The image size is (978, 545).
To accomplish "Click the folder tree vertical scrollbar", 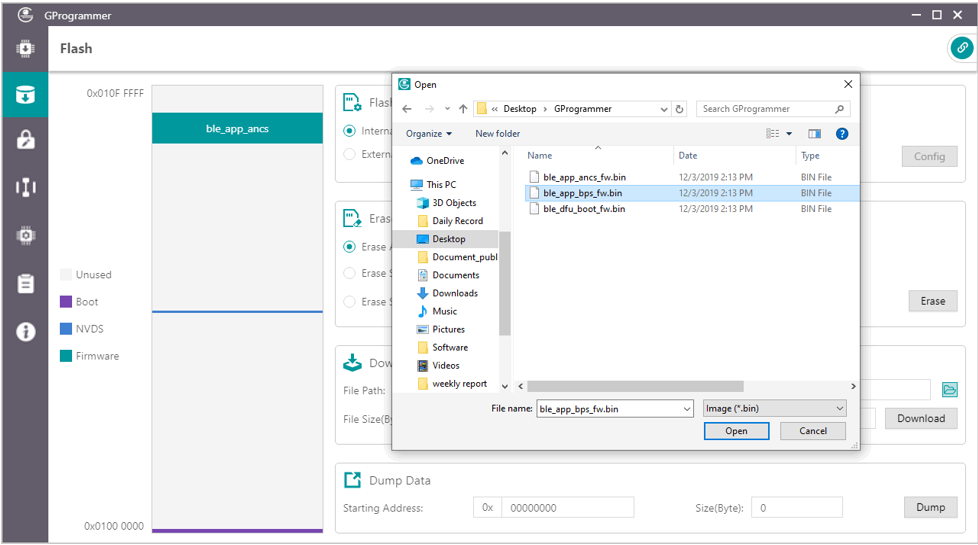I will click(505, 282).
